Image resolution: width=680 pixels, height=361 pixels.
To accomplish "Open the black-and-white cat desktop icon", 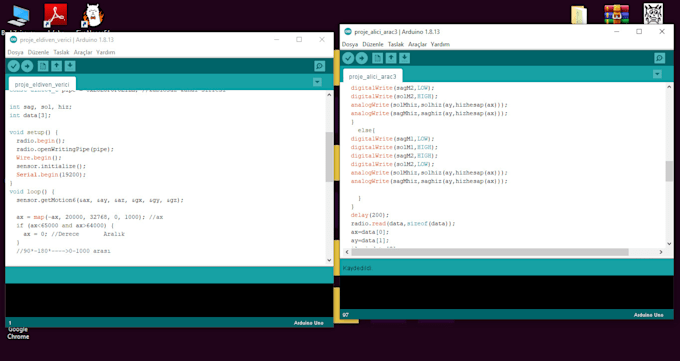I will pyautogui.click(x=653, y=14).
